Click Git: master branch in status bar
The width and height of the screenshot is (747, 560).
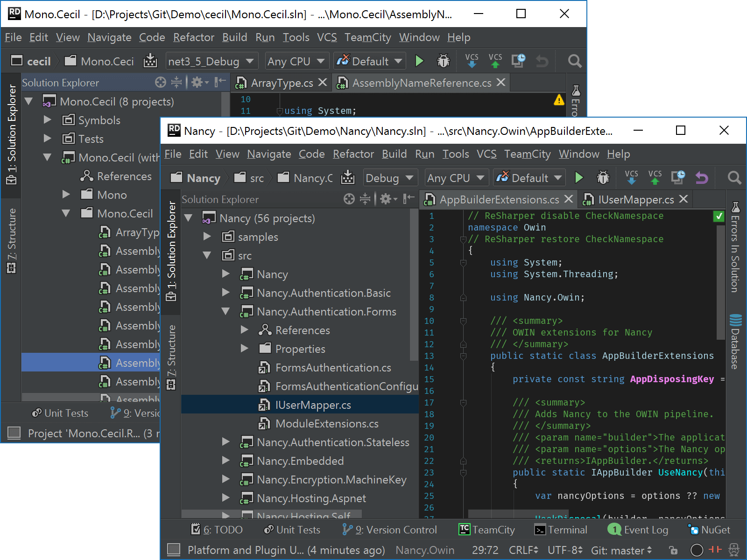pyautogui.click(x=621, y=550)
